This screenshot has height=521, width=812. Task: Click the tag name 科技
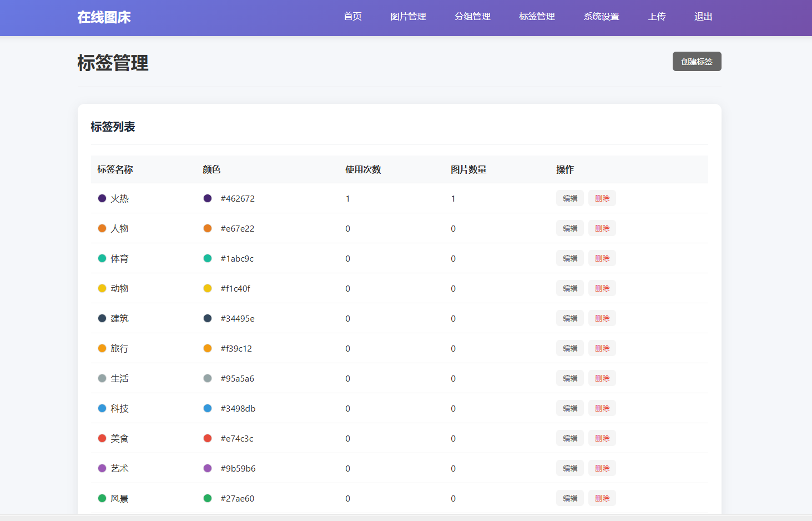tap(119, 408)
